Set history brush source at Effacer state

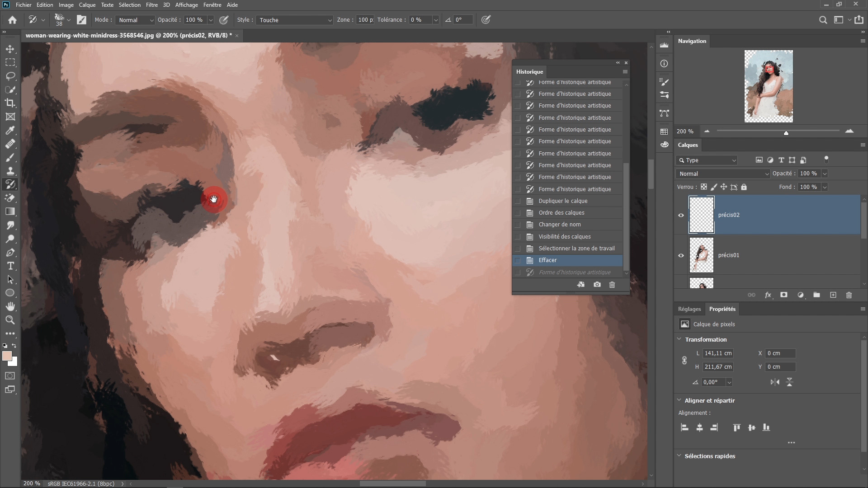(x=518, y=260)
